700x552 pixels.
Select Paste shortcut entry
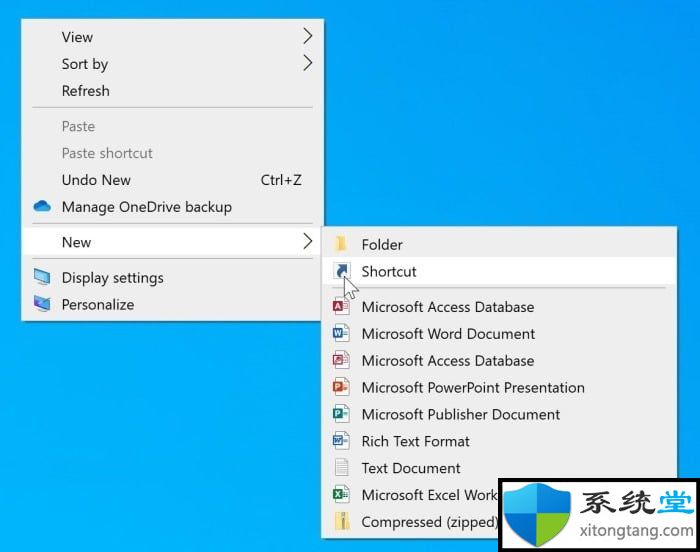pyautogui.click(x=172, y=153)
